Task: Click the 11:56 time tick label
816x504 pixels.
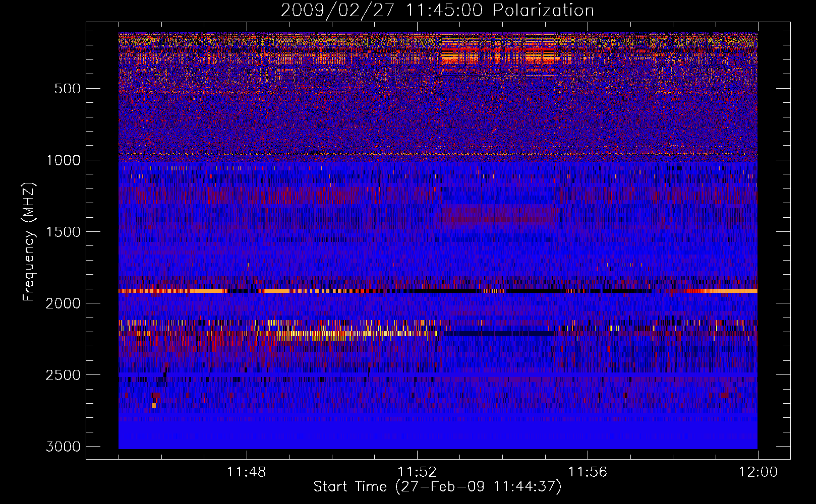Action: tap(588, 472)
